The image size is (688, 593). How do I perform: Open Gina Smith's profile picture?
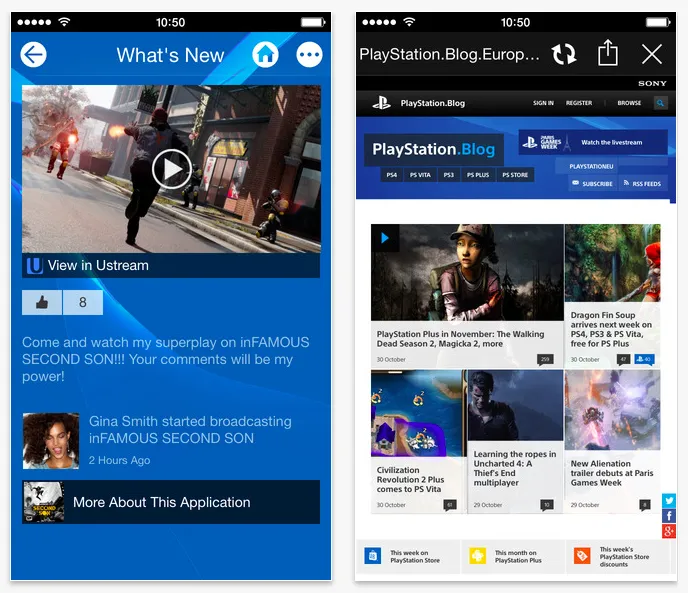[51, 441]
